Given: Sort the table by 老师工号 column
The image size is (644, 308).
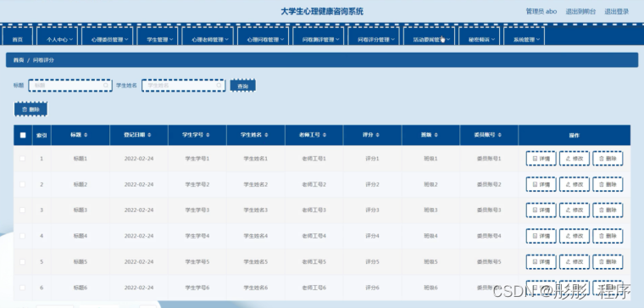Looking at the screenshot, I should 325,135.
